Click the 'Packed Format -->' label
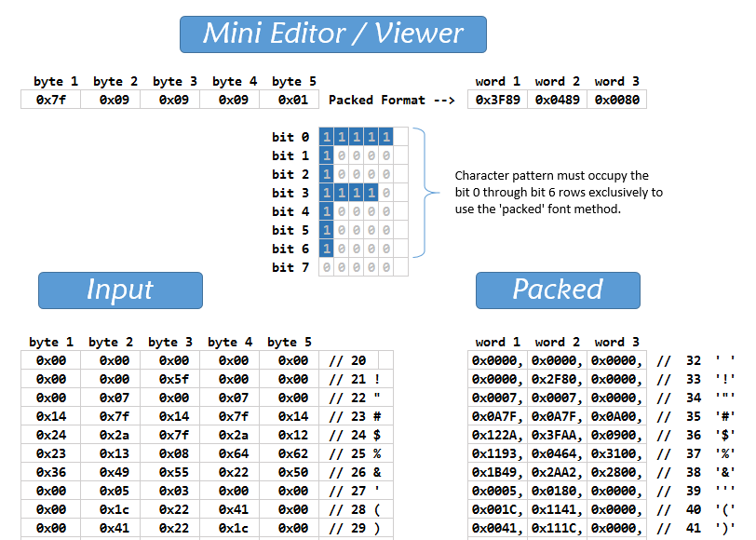This screenshot has width=756, height=540. pos(391,100)
